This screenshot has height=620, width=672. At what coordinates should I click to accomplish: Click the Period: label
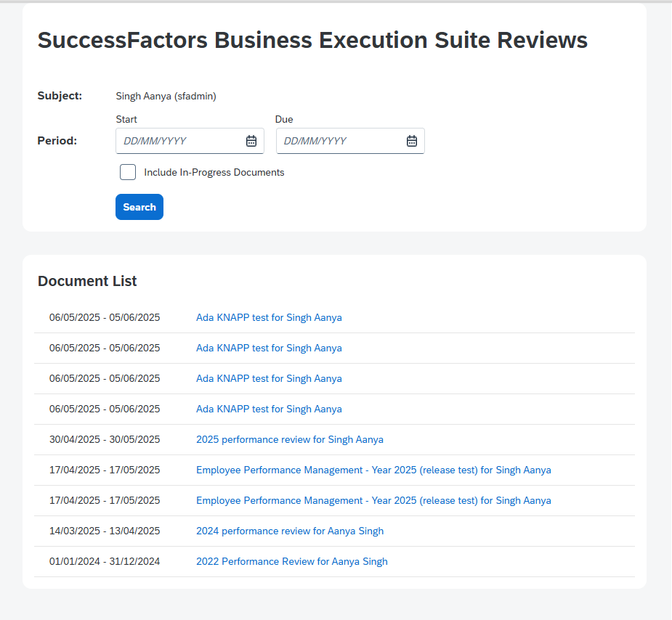57,141
